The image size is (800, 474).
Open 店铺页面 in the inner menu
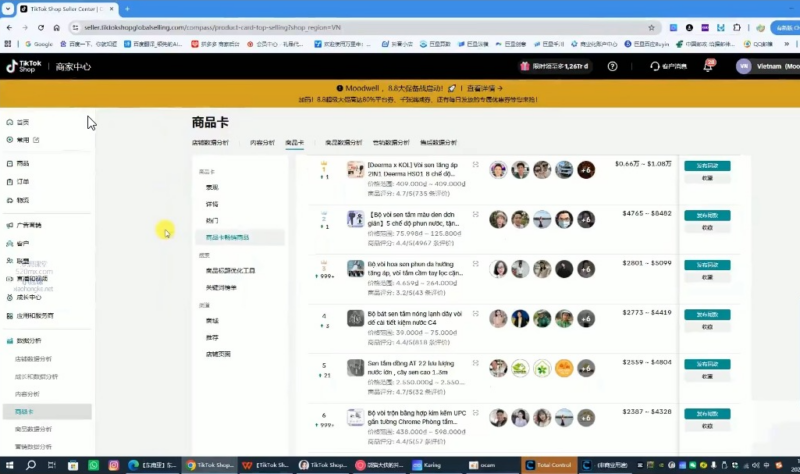click(218, 354)
